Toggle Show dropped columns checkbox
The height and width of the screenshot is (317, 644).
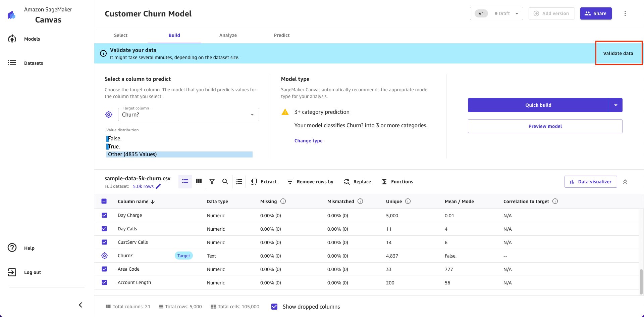click(x=274, y=307)
